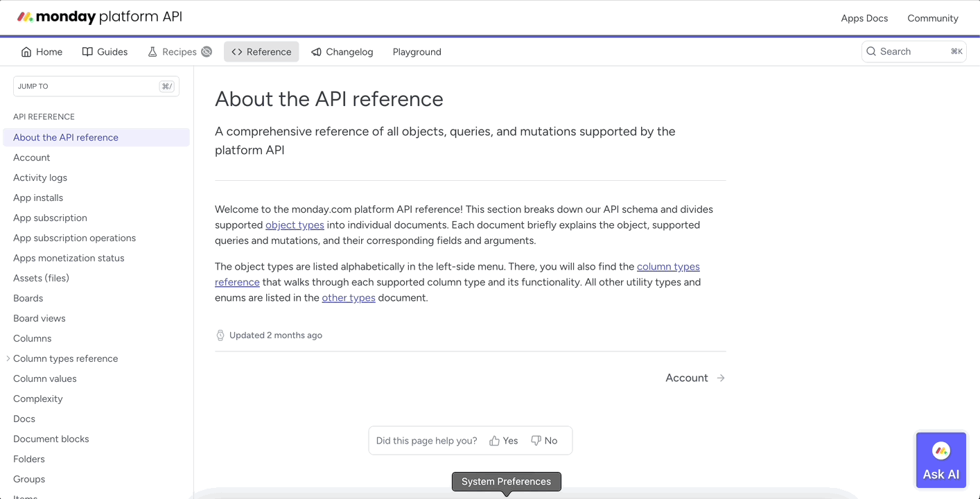Click the watch icon beside Updated

pos(220,335)
